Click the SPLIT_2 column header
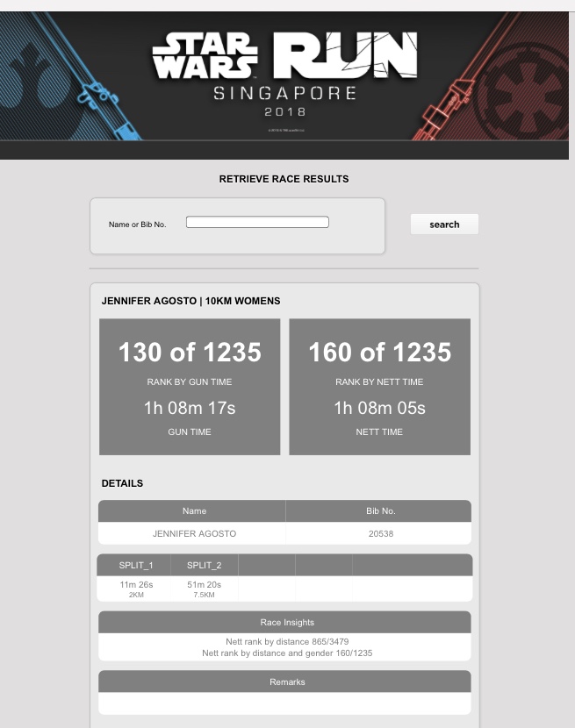 204,565
